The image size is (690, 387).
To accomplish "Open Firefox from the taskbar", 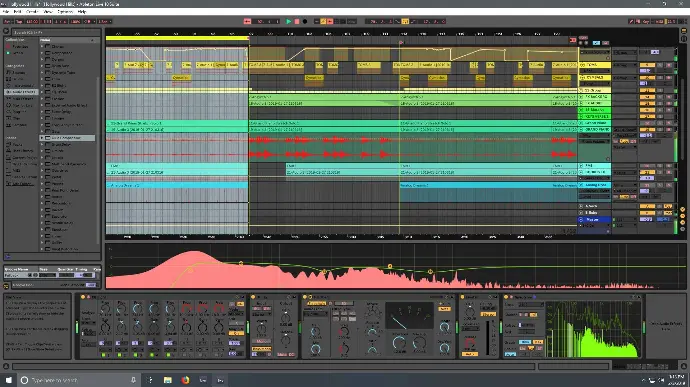I will [x=185, y=380].
